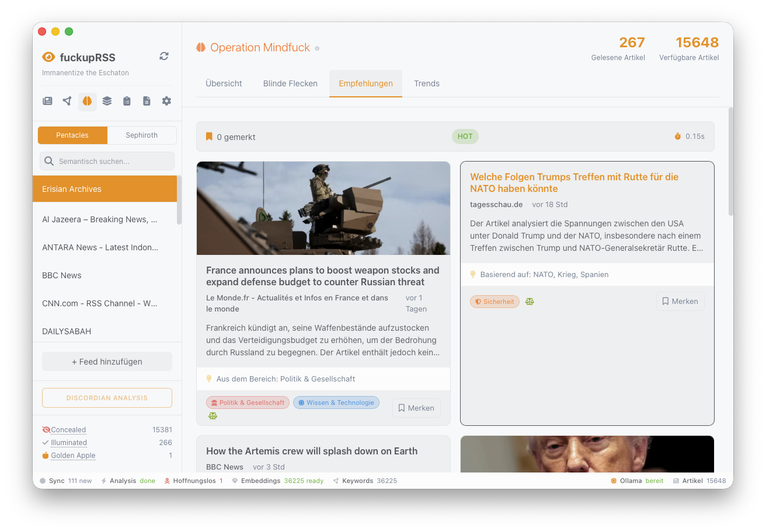The width and height of the screenshot is (766, 532).
Task: Switch to the Blinde Flecken tab
Action: pyautogui.click(x=290, y=83)
